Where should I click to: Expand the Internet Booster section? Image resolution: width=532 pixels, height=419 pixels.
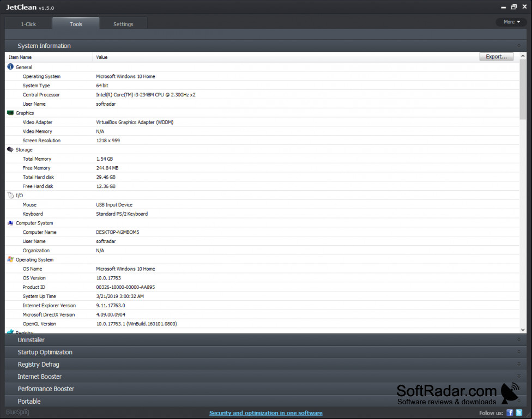click(x=265, y=377)
